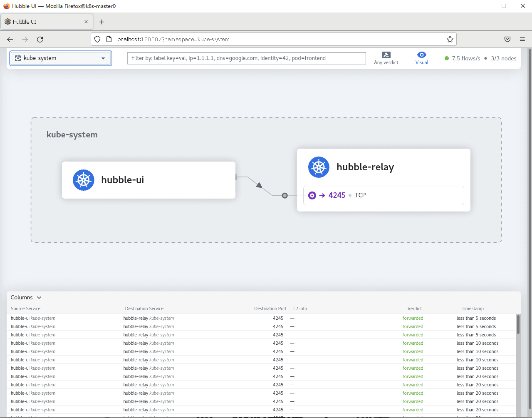Click the Source Service column header
The height and width of the screenshot is (418, 532).
pos(26,309)
